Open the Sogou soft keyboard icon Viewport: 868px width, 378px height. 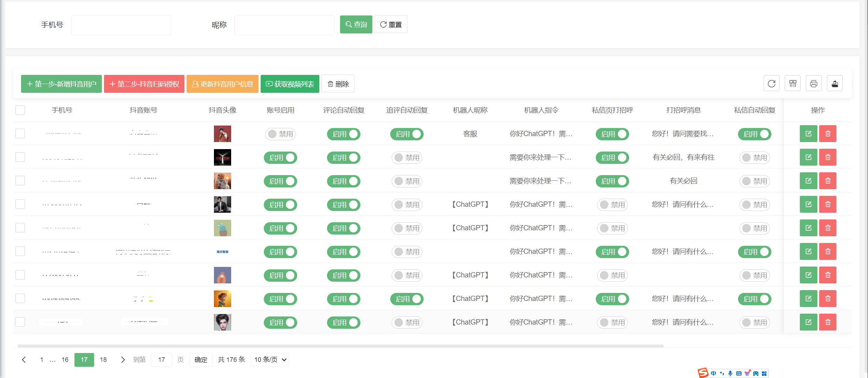pyautogui.click(x=739, y=373)
